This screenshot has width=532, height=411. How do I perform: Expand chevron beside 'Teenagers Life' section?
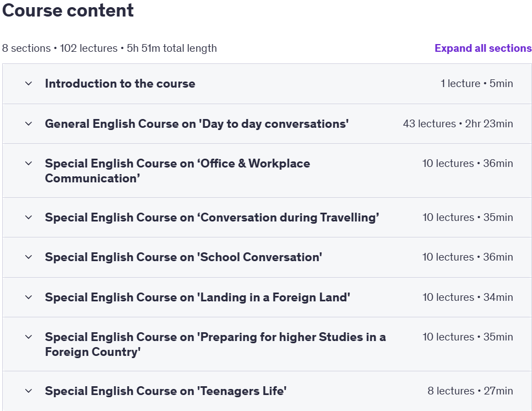click(x=29, y=391)
